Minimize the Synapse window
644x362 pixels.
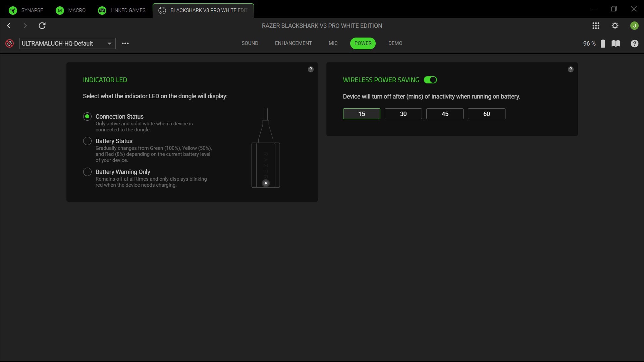(x=594, y=9)
